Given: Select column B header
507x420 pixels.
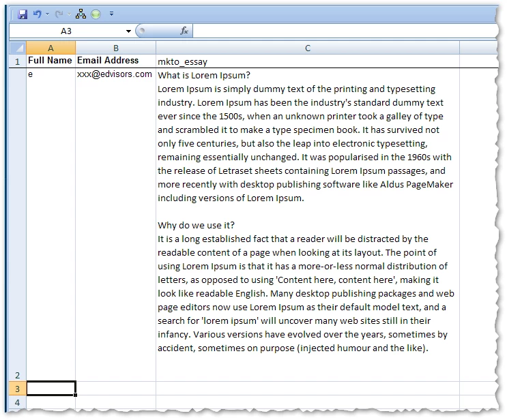Looking at the screenshot, I should point(116,48).
